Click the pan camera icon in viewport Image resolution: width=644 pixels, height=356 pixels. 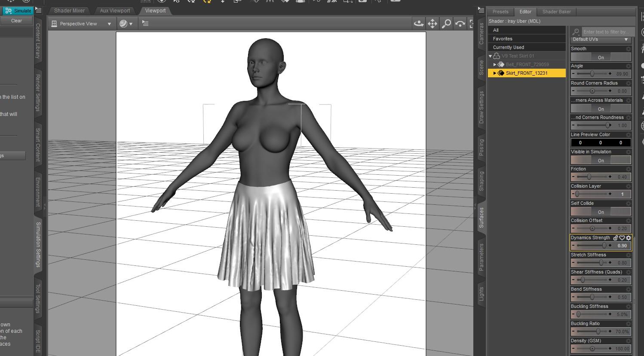pyautogui.click(x=432, y=24)
